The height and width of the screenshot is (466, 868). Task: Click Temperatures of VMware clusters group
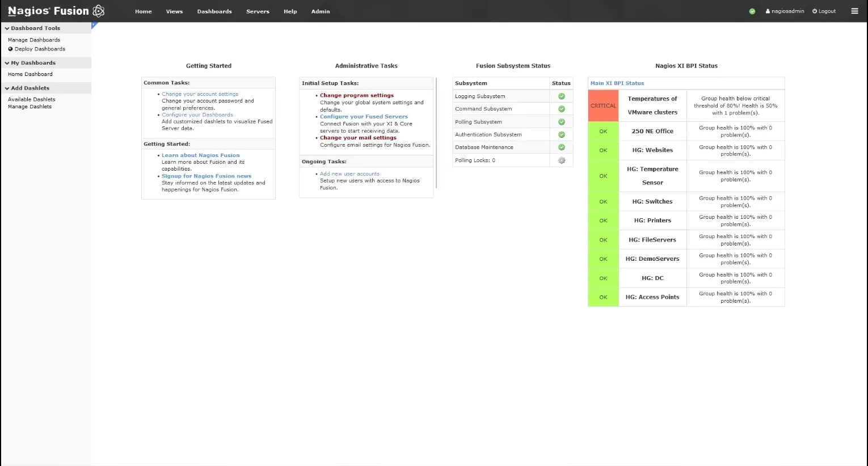point(652,105)
